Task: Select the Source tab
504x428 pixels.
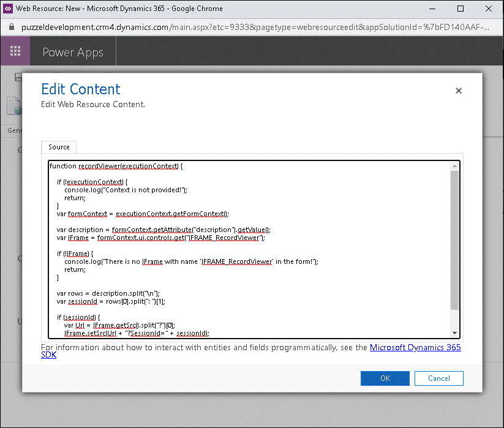Action: click(x=59, y=147)
